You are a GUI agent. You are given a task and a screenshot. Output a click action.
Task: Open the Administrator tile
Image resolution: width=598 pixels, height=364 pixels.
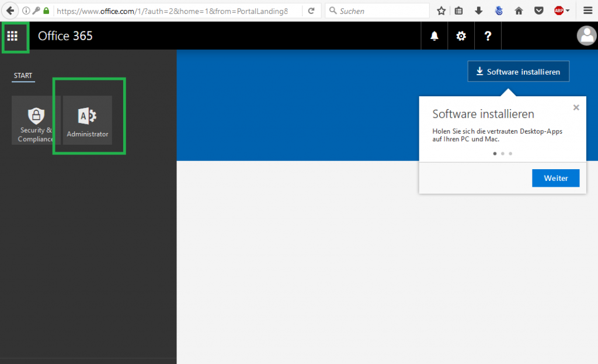click(88, 120)
